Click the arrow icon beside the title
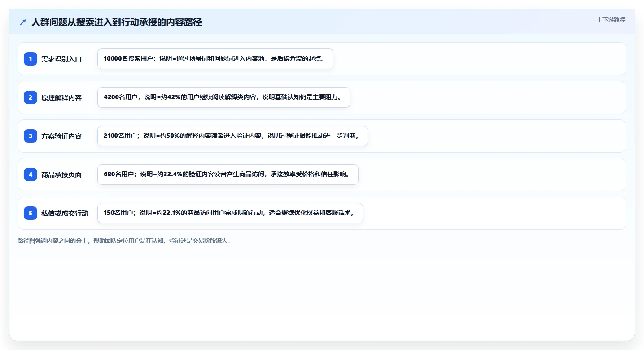 coord(23,22)
